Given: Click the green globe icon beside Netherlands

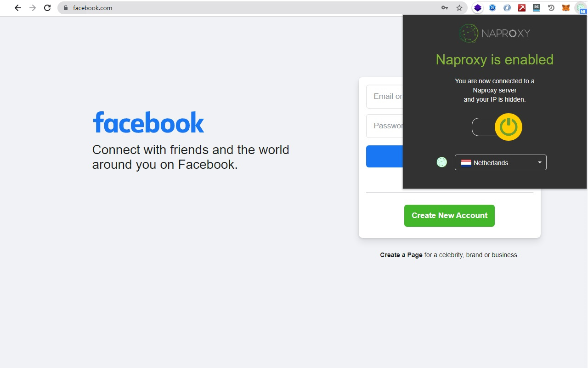Looking at the screenshot, I should click(x=441, y=162).
